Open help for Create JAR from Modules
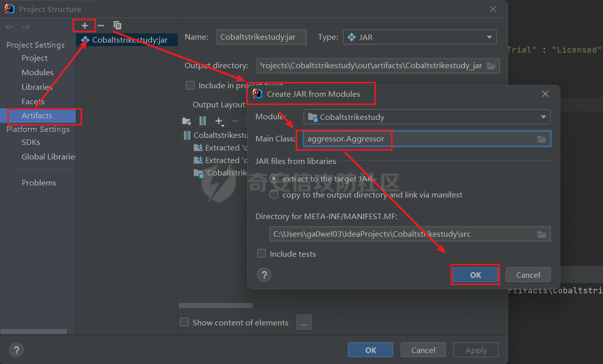 [x=264, y=275]
